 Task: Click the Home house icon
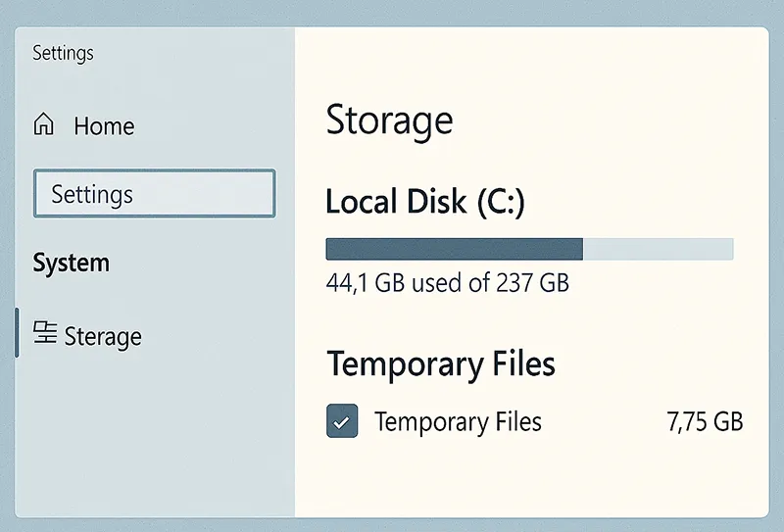pos(44,125)
